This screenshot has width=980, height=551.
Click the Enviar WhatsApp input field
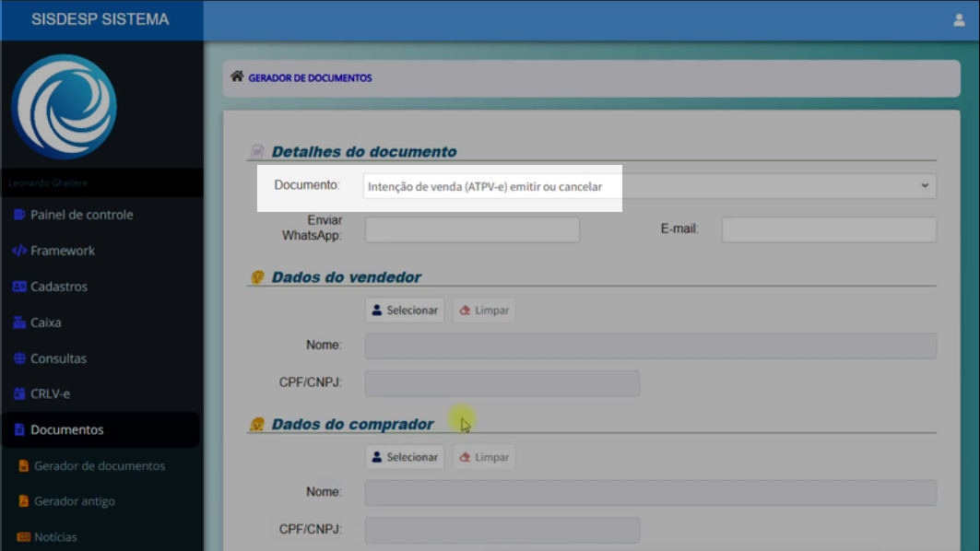(472, 230)
